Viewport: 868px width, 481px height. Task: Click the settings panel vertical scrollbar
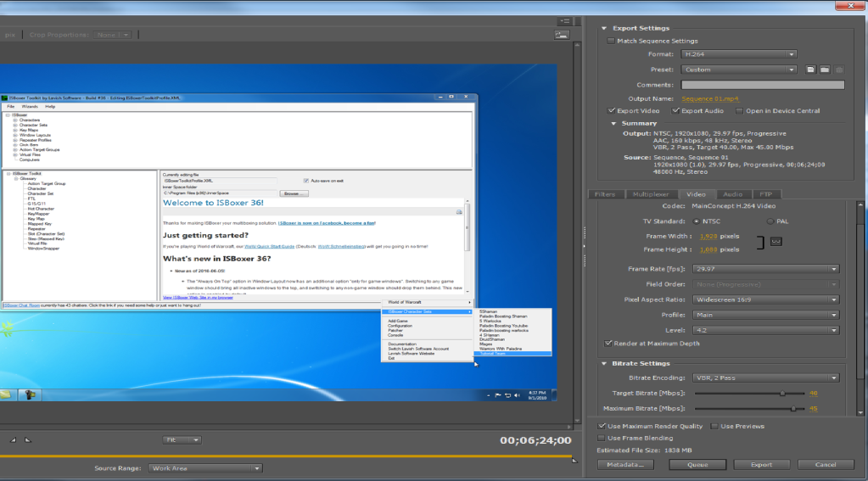point(860,309)
